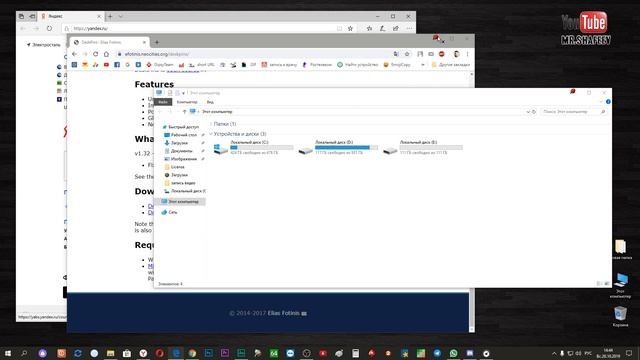Expand the Папки (1) group
The width and height of the screenshot is (640, 360).
click(211, 124)
